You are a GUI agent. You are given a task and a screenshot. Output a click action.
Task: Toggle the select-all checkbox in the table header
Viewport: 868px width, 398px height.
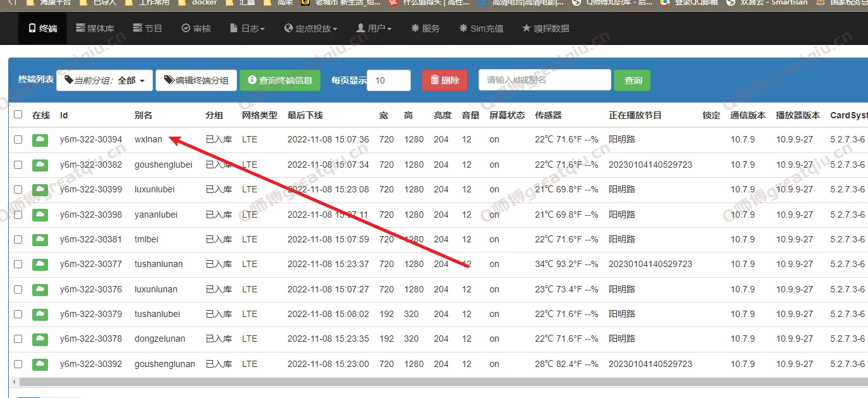coord(18,115)
